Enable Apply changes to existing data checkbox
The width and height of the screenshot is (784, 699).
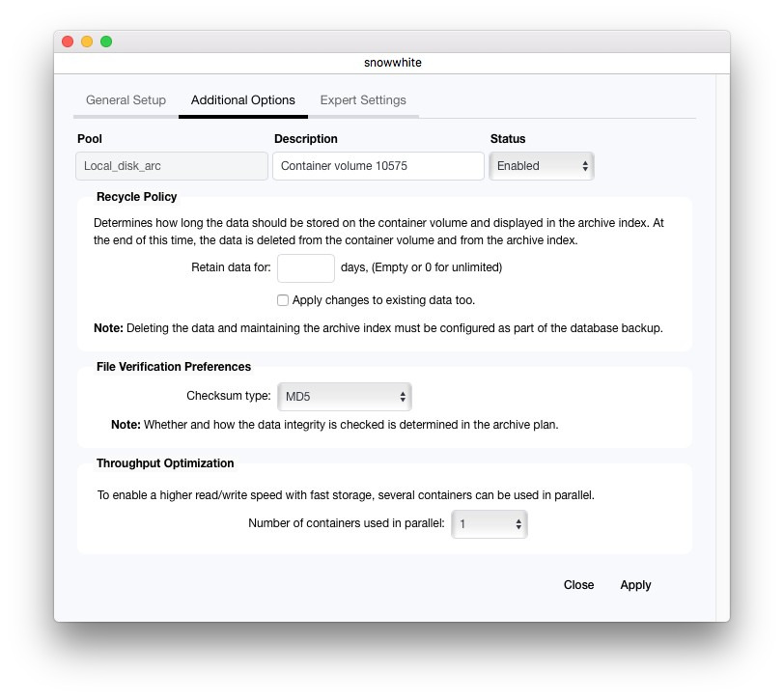[x=283, y=300]
